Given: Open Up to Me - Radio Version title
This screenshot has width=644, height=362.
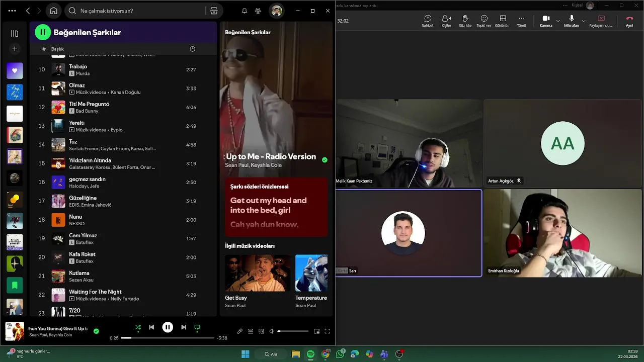Looking at the screenshot, I should tap(271, 156).
